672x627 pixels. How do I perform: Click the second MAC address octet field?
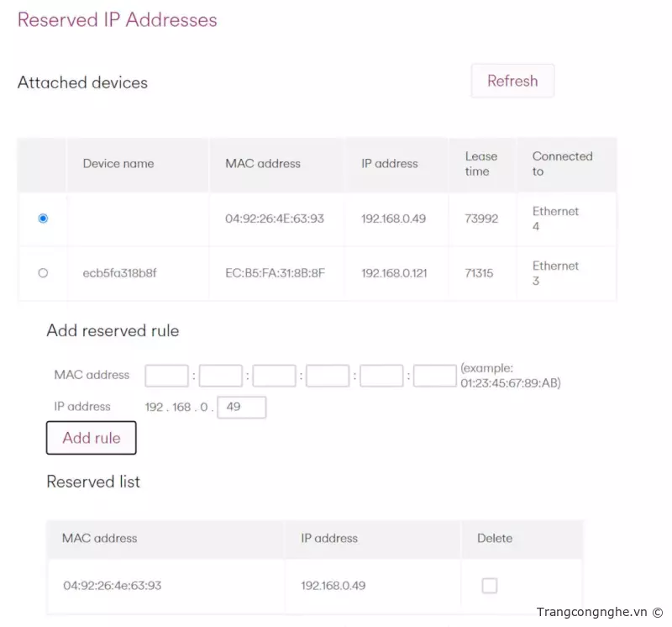(x=220, y=376)
